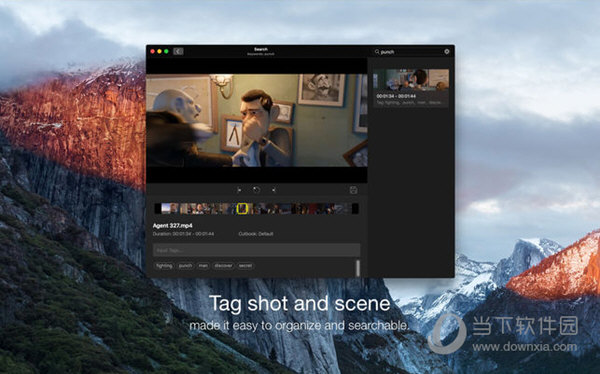Click the tags scrollbar beside the tag list

[x=358, y=268]
